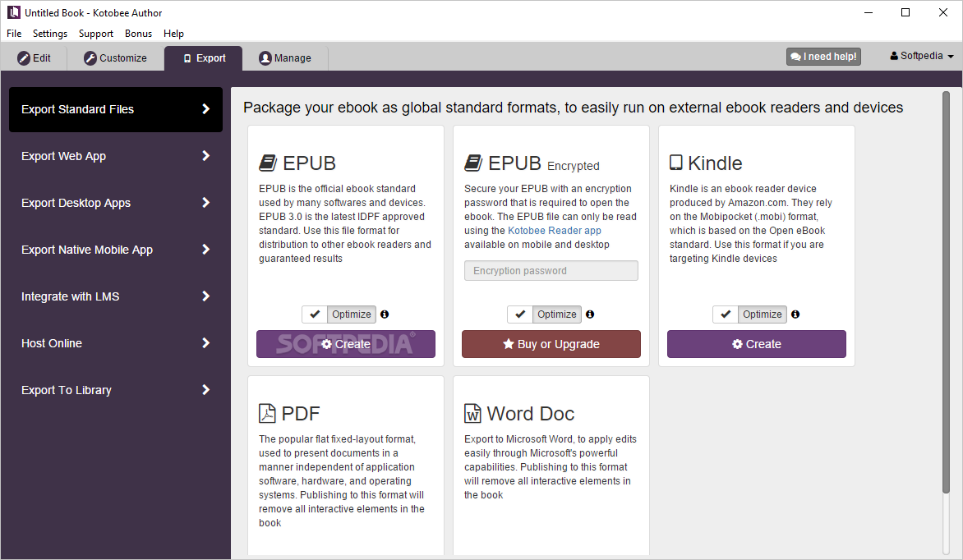Select Export To Library in sidebar
This screenshot has width=963, height=560.
pos(116,390)
